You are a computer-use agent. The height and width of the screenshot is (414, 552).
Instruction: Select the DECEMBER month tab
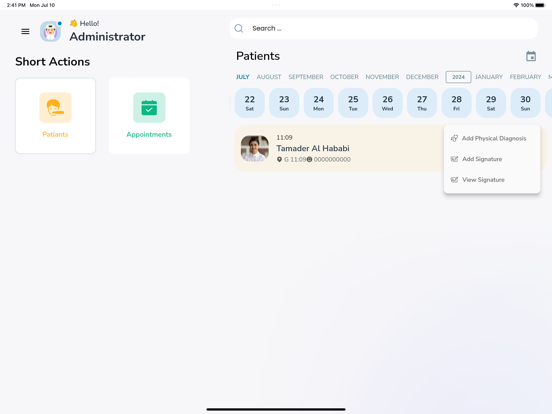[422, 77]
